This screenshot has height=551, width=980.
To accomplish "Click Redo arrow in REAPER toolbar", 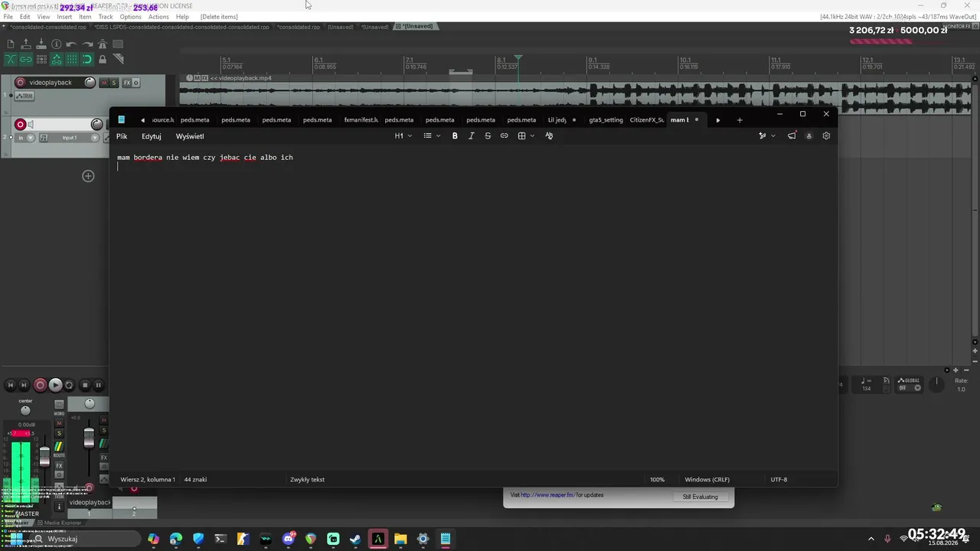I will coord(87,44).
